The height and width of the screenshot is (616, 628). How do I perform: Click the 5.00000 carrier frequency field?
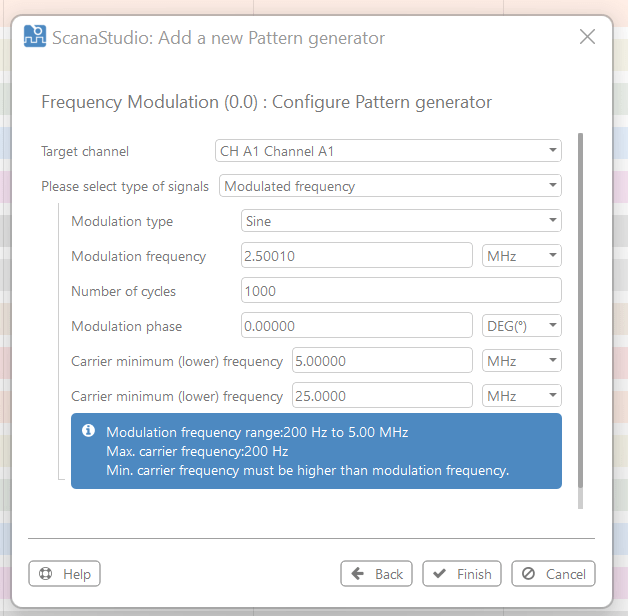381,361
